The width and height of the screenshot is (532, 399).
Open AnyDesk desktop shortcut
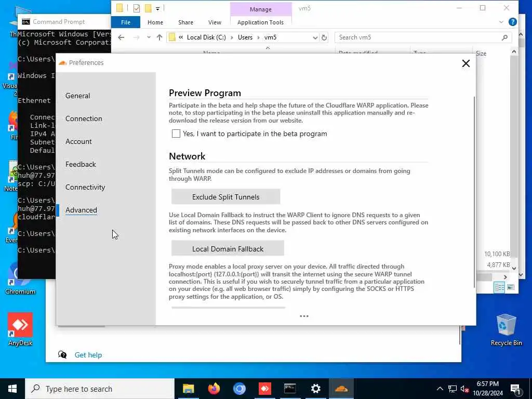pos(20,329)
